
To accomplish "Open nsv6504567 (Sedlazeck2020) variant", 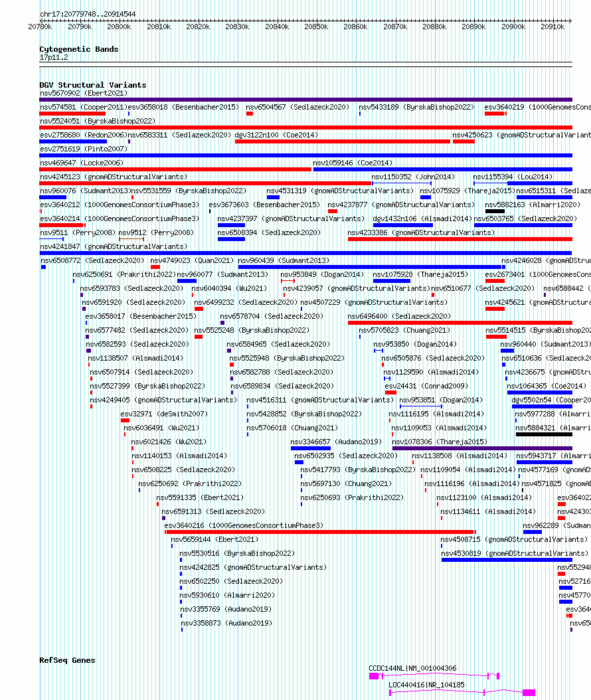I will (x=297, y=107).
